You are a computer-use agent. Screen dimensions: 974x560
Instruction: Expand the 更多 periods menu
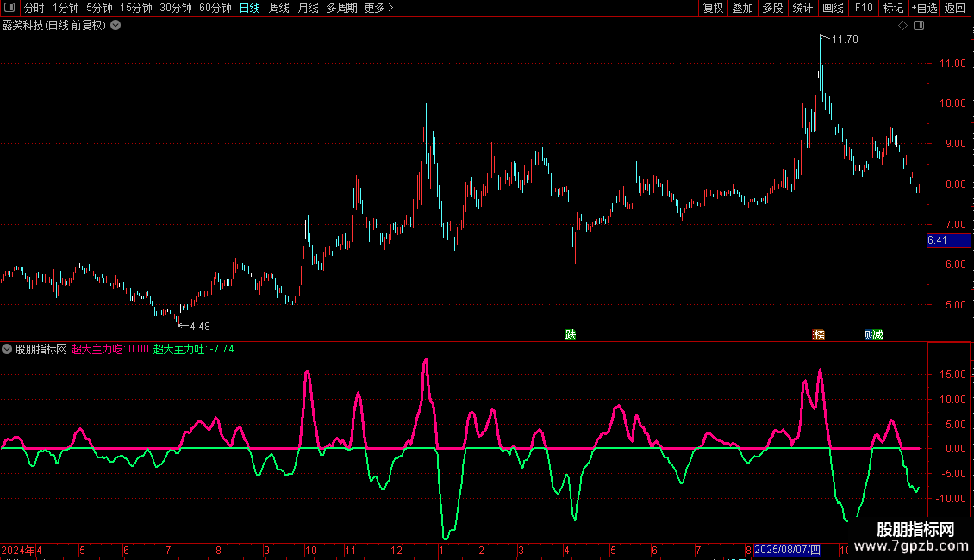[x=378, y=8]
